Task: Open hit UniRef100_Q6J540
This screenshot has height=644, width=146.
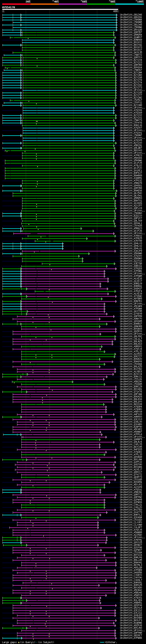Action: click(x=131, y=193)
